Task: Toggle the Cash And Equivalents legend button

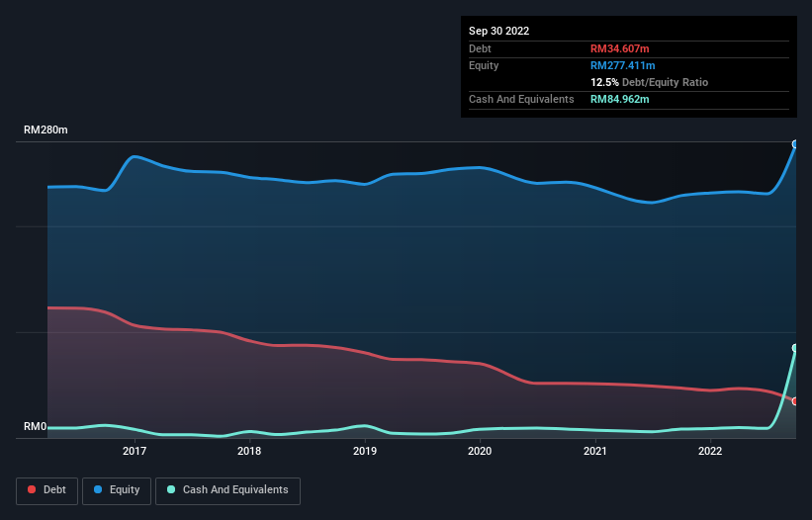Action: coord(227,490)
